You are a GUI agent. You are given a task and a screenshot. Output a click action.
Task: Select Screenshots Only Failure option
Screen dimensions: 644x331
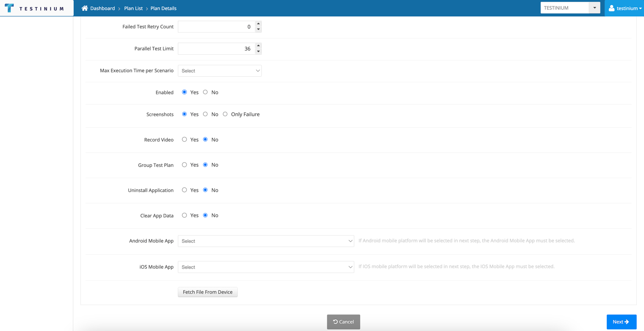[x=225, y=114]
